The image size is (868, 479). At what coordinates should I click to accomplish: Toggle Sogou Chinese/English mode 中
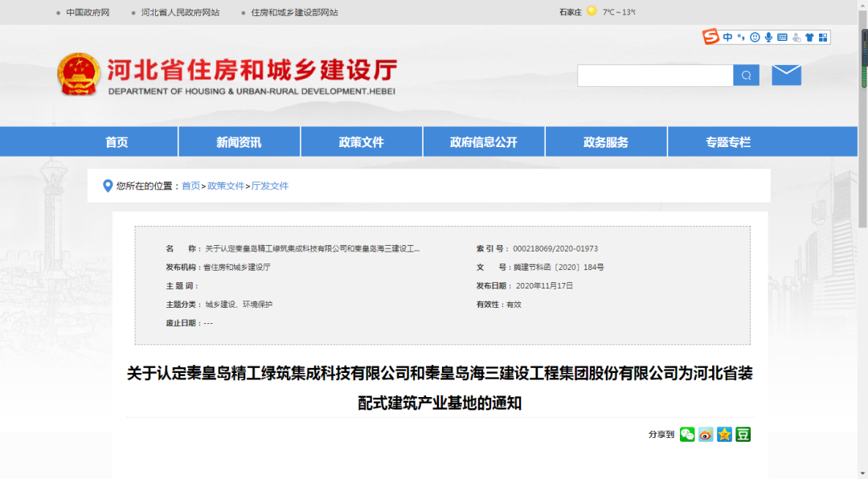727,37
